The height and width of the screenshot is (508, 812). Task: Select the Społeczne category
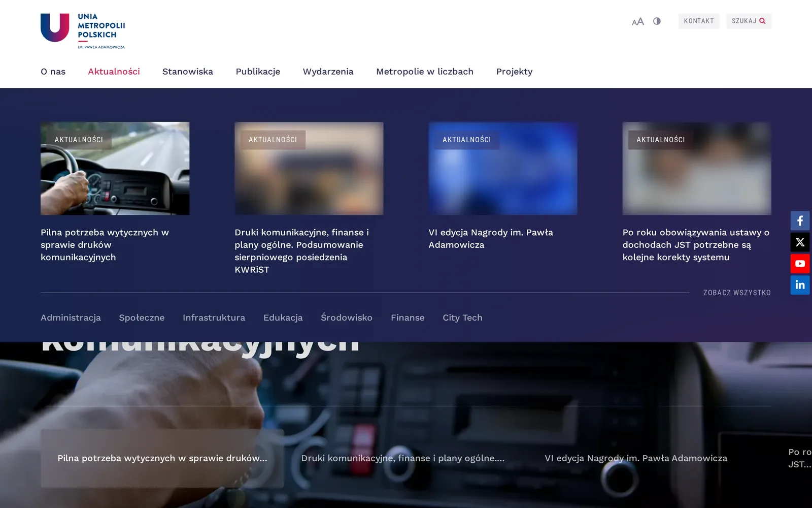142,317
